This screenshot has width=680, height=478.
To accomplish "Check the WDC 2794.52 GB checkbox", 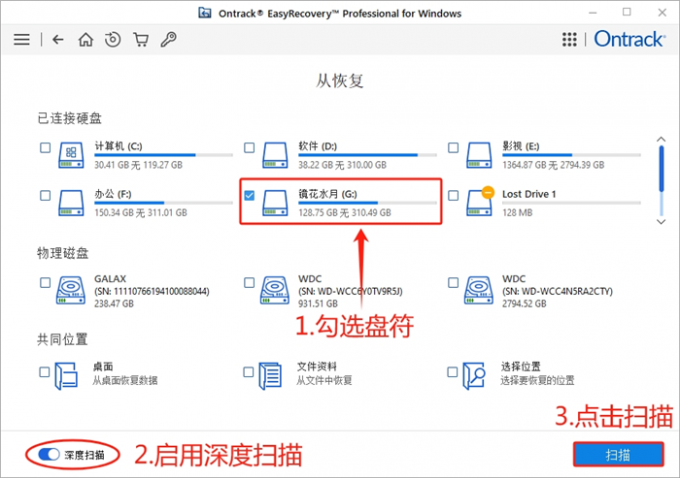I will pos(453,282).
